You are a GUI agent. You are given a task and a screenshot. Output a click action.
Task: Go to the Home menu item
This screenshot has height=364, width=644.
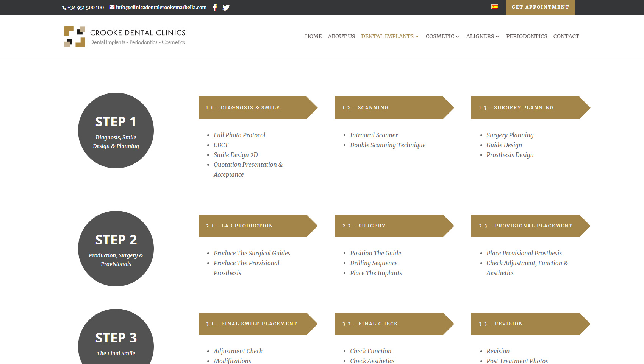point(313,36)
